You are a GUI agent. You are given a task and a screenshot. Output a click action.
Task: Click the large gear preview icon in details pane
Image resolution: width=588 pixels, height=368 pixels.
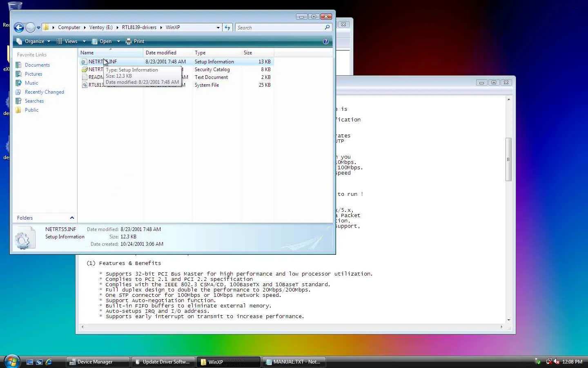coord(24,239)
